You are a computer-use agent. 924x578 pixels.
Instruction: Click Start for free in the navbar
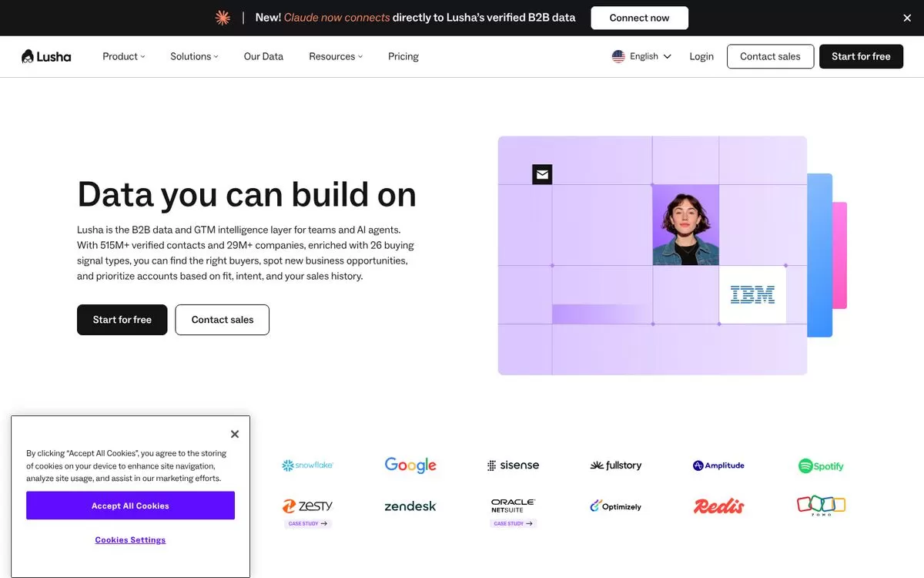tap(861, 56)
